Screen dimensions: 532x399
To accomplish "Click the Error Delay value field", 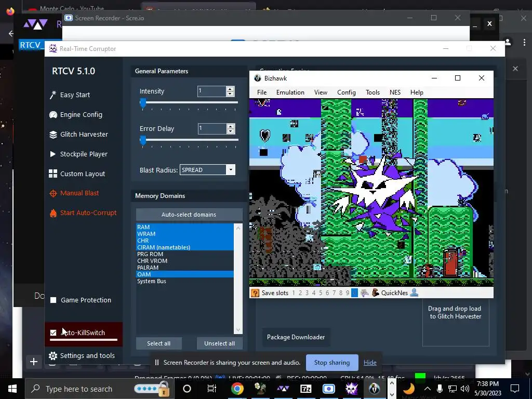I will (212, 129).
